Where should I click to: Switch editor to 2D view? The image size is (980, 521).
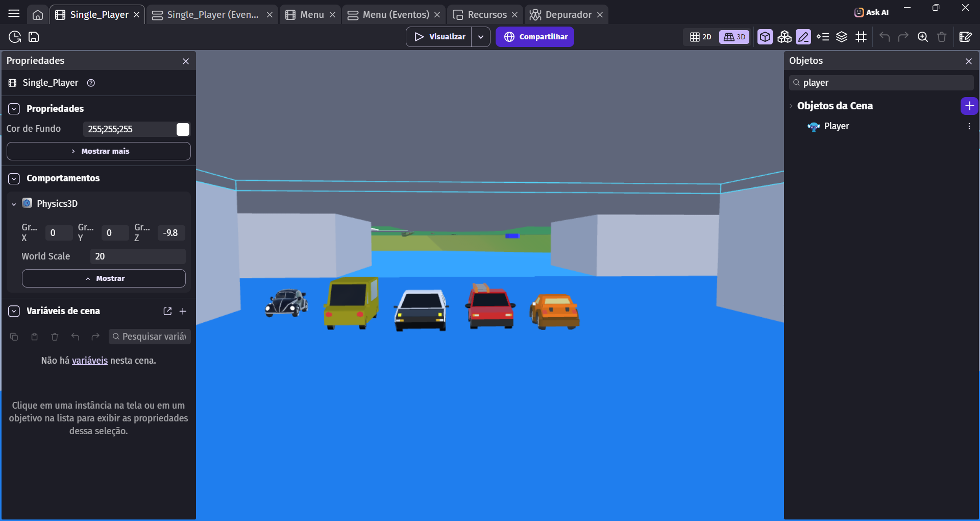(x=700, y=37)
